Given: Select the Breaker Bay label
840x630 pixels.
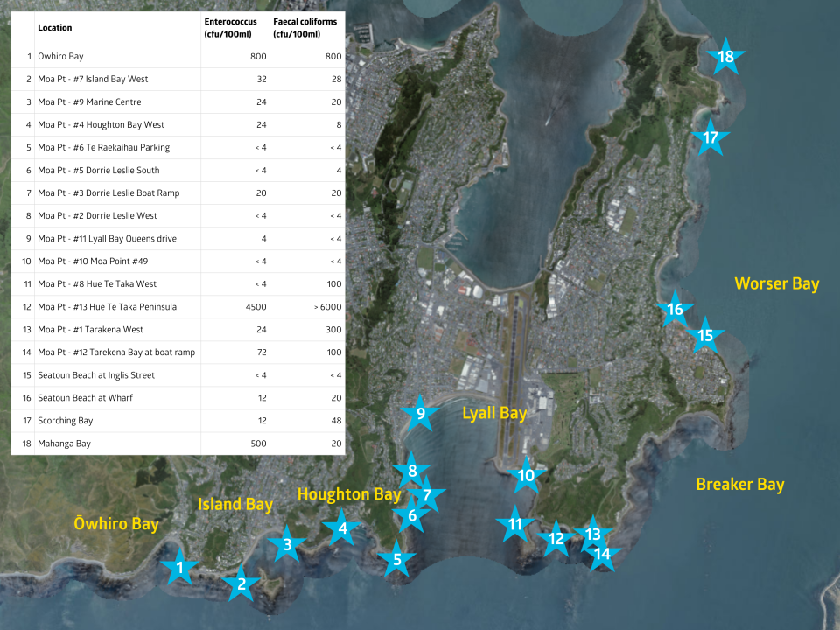Looking at the screenshot, I should (740, 484).
